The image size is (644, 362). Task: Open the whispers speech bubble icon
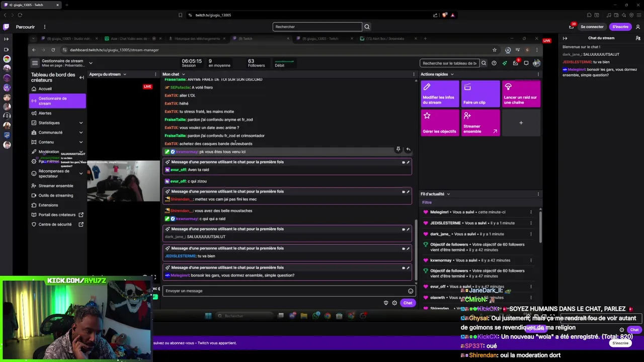point(526,63)
